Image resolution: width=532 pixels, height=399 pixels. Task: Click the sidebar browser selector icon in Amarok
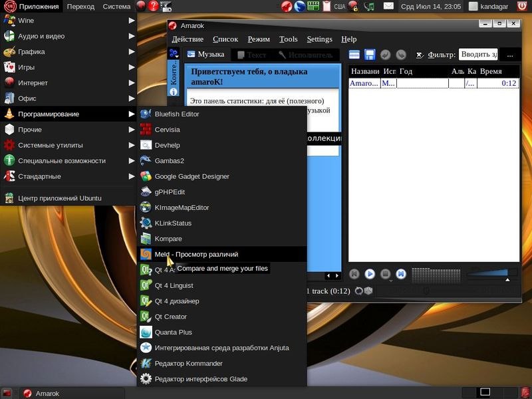tap(174, 53)
